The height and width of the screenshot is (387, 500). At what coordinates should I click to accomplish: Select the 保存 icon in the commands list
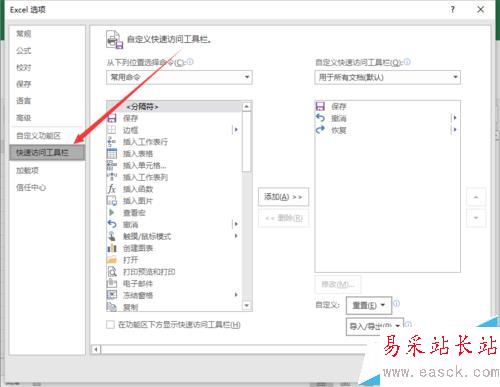(112, 118)
